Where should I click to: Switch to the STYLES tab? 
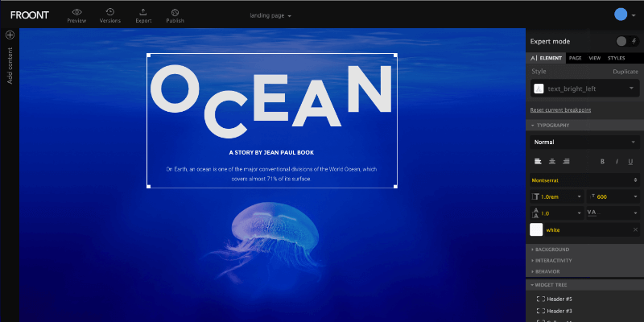616,58
